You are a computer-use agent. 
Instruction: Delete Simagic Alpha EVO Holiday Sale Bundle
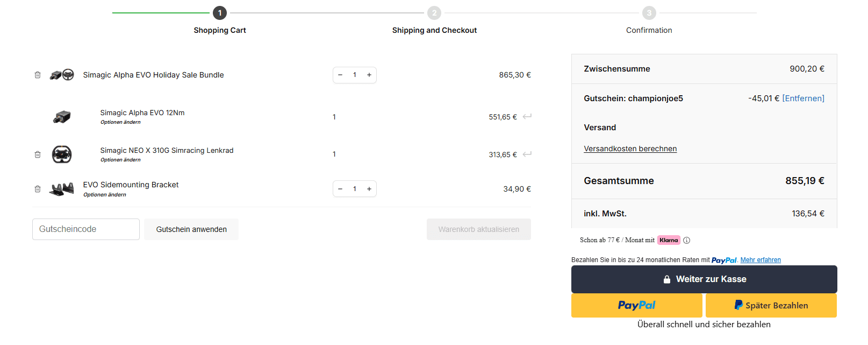38,75
